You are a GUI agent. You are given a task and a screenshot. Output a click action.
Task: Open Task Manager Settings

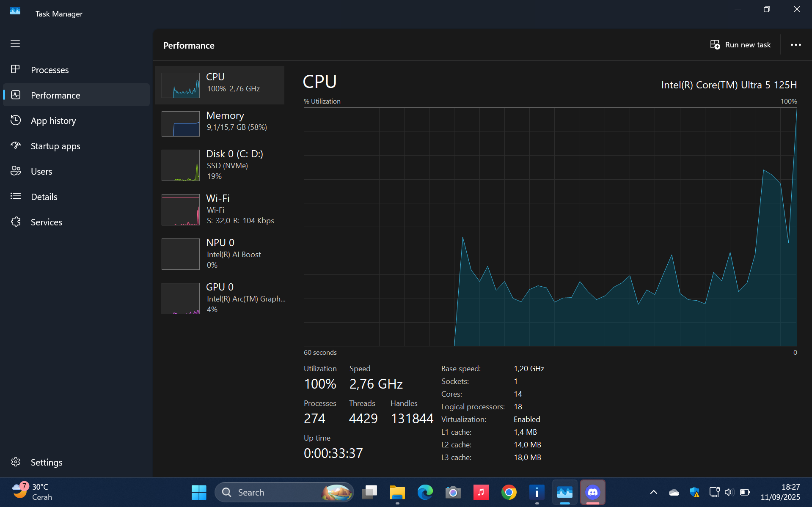(77, 462)
